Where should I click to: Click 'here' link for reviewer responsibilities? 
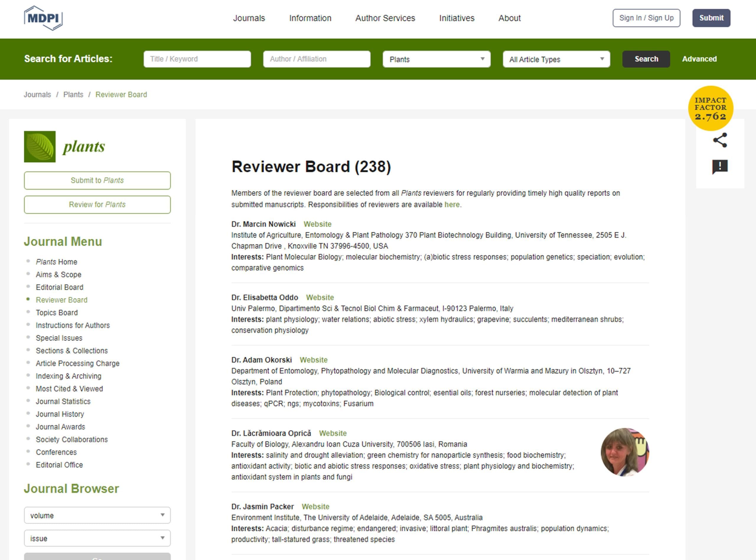[452, 205]
